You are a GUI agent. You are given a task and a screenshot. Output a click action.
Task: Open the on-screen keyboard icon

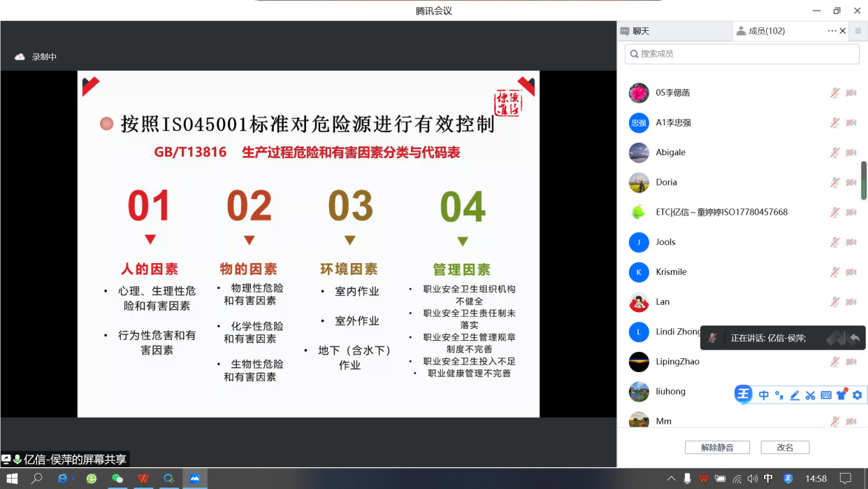[826, 395]
